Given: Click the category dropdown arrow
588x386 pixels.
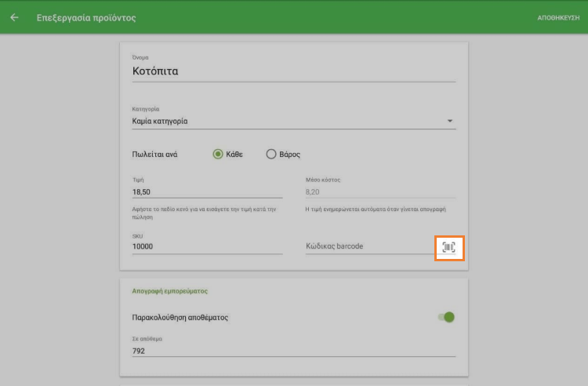Looking at the screenshot, I should (x=450, y=121).
